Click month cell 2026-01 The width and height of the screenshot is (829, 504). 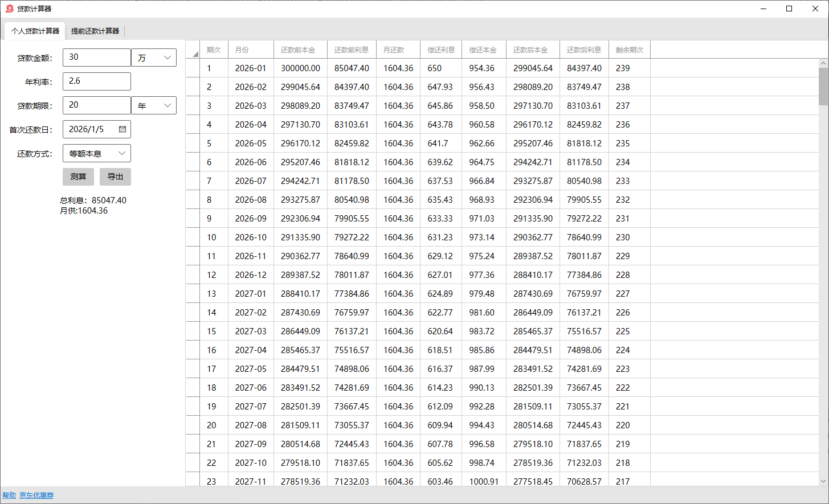[251, 68]
